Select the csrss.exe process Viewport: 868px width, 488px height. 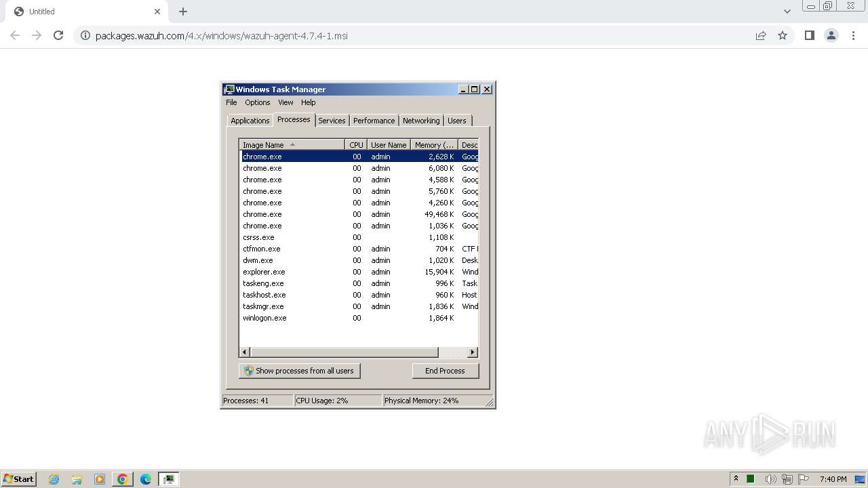coord(359,237)
